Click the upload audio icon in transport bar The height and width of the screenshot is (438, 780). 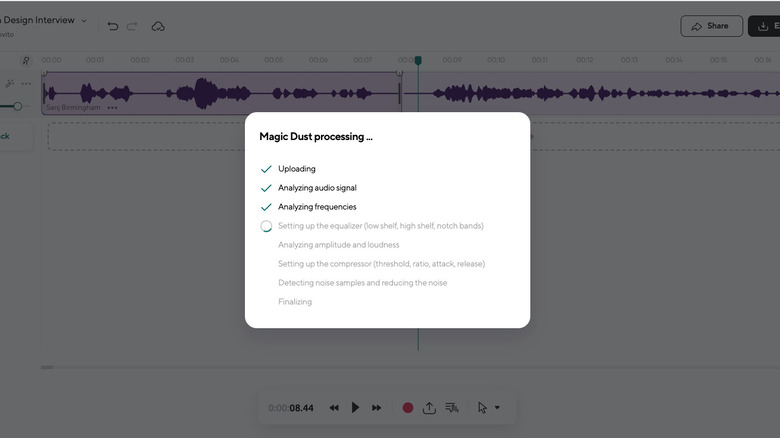tap(429, 408)
